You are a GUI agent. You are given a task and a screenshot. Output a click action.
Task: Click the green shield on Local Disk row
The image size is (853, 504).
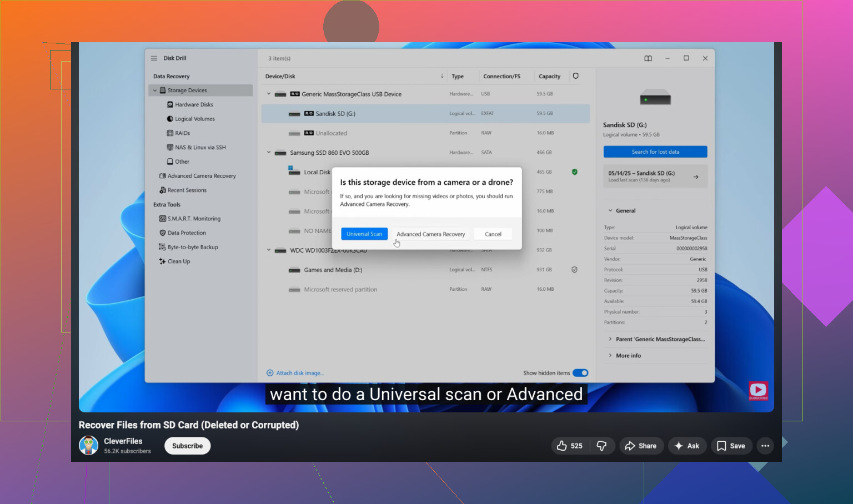point(575,172)
